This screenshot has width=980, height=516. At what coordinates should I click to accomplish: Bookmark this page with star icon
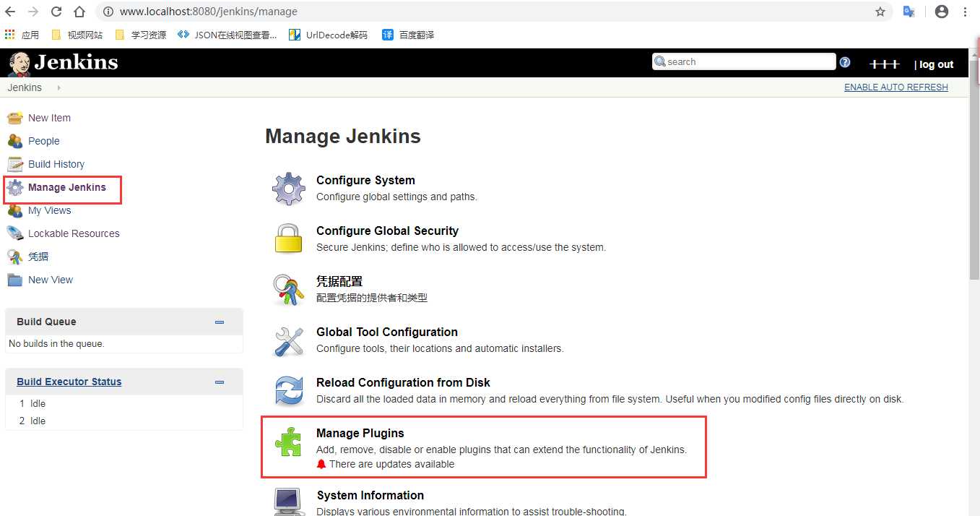(880, 12)
